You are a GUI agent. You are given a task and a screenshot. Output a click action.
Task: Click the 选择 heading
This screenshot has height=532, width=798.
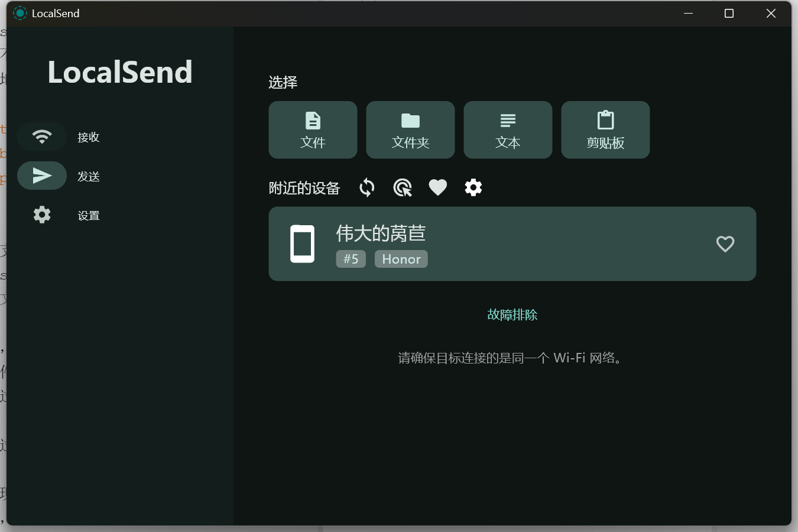[283, 82]
